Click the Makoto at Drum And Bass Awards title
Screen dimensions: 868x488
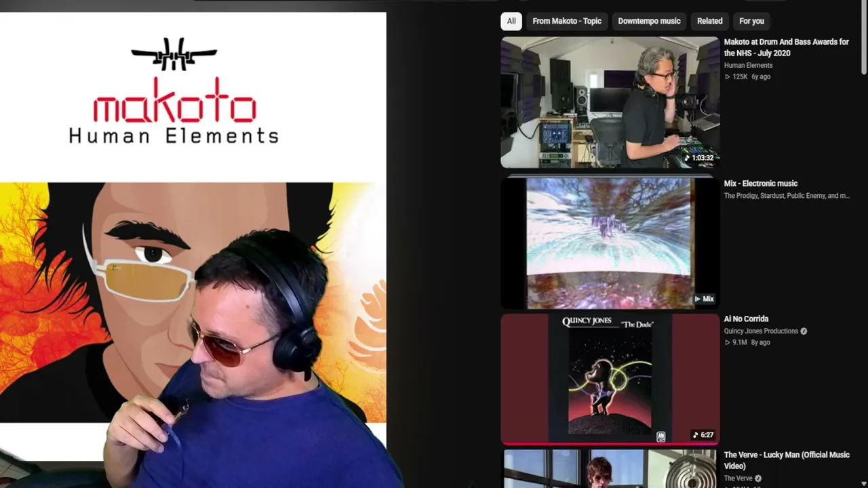click(x=787, y=47)
